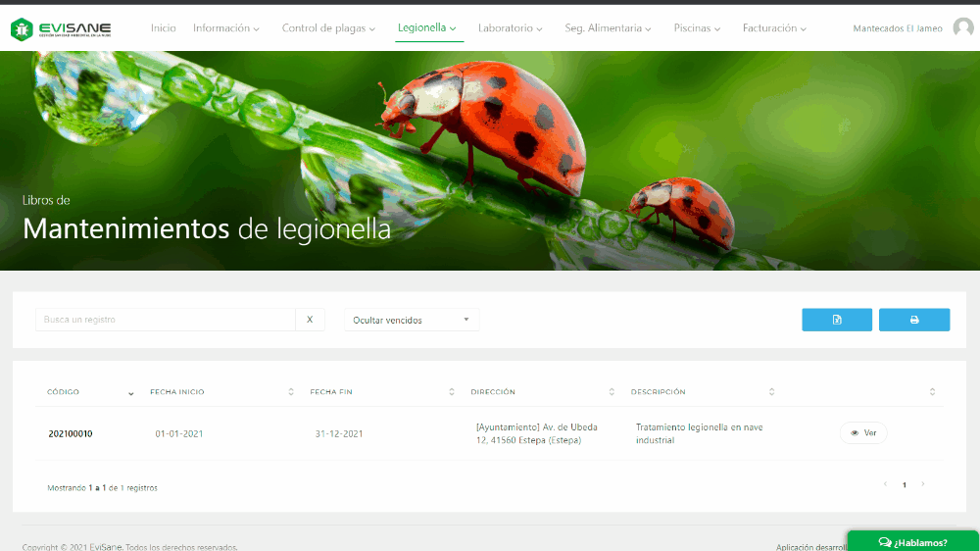This screenshot has height=551, width=980.
Task: Expand the Legionella menu
Action: [x=426, y=28]
